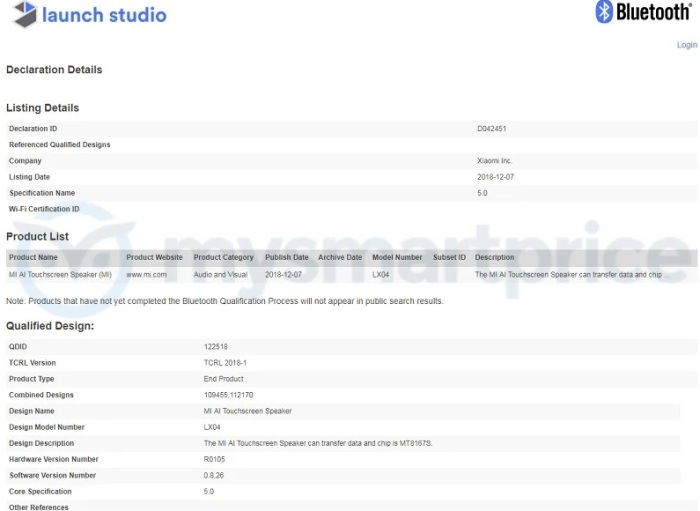Image resolution: width=700 pixels, height=511 pixels.
Task: Click the Product Category column header
Action: point(224,257)
